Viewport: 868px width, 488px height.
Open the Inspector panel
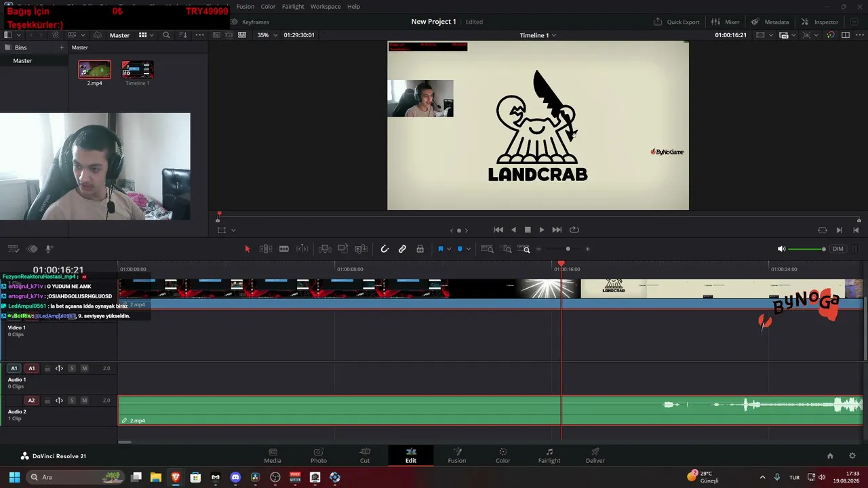(x=820, y=22)
